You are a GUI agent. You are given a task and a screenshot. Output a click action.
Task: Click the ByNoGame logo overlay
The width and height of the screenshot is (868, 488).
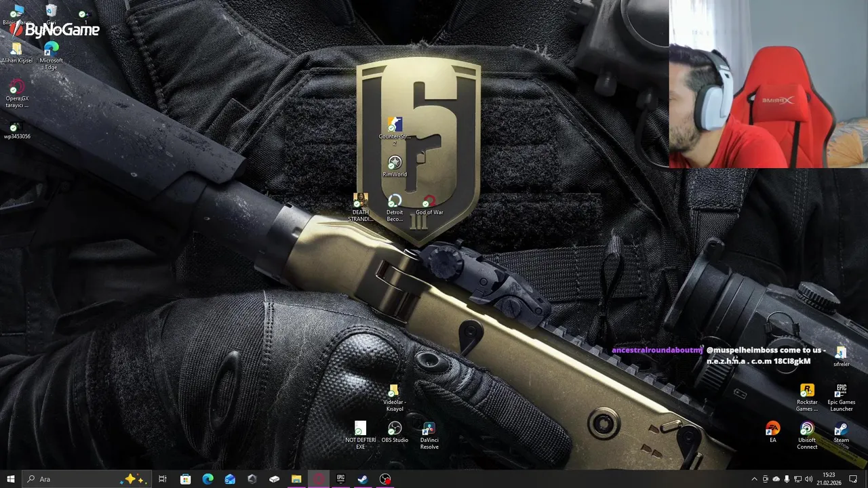[x=54, y=30]
